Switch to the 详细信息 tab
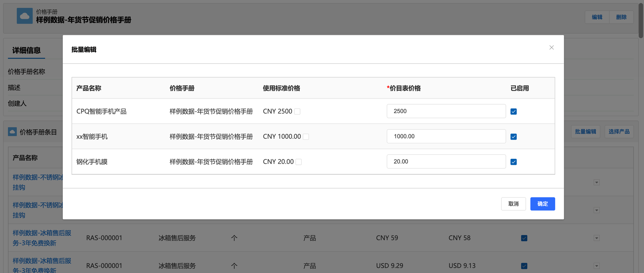 (x=26, y=51)
